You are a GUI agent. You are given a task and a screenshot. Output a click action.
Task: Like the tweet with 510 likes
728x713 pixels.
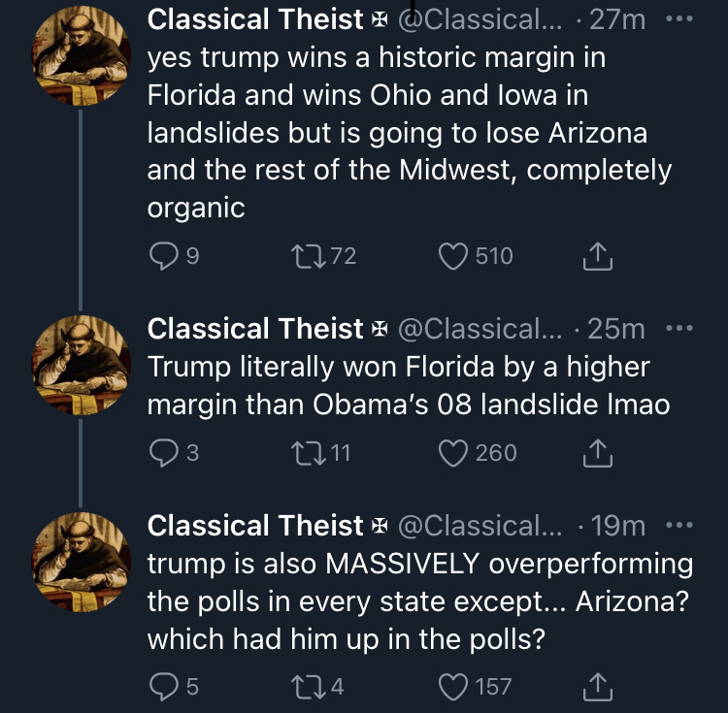pos(453,256)
